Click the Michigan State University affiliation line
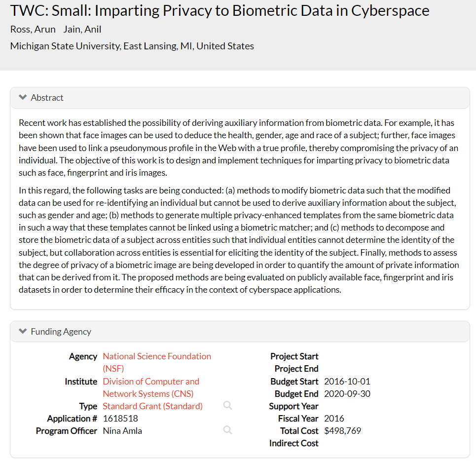Screen dimensions: 476x461 [132, 46]
